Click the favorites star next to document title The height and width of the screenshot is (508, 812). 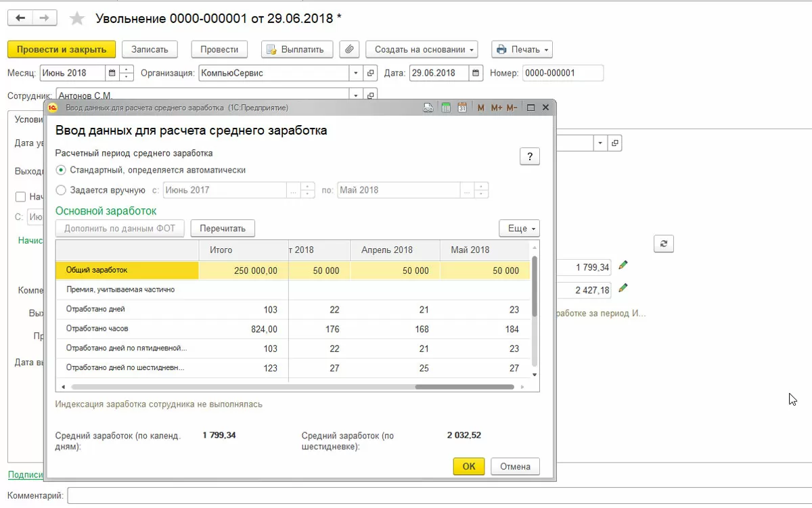77,19
